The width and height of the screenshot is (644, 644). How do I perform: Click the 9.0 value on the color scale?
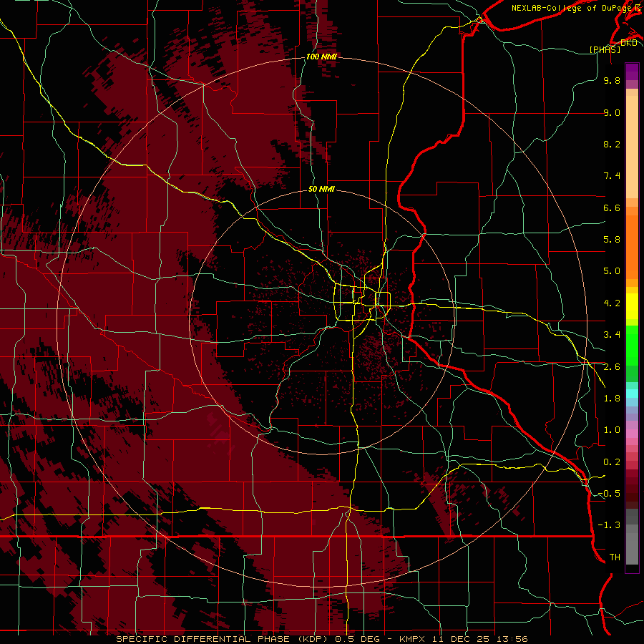(612, 113)
